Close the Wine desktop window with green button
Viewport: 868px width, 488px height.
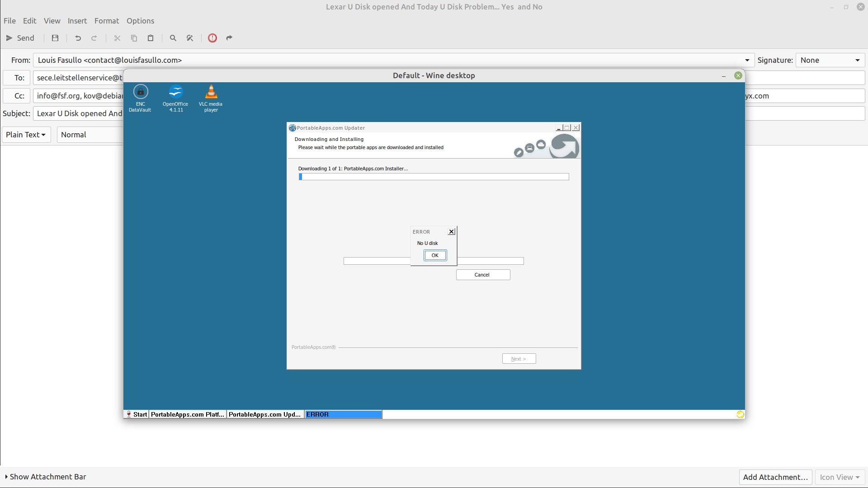tap(738, 75)
